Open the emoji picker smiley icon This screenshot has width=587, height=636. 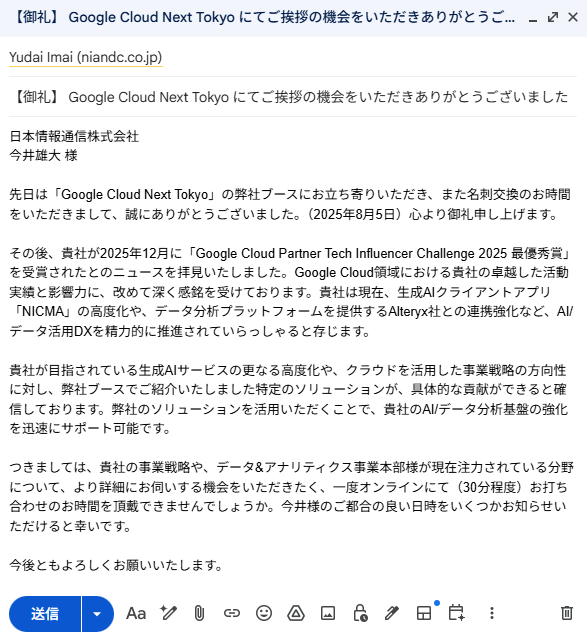pos(264,613)
